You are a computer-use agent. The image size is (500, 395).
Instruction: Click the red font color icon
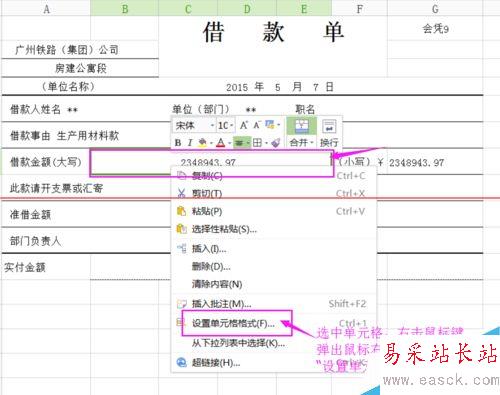(221, 143)
